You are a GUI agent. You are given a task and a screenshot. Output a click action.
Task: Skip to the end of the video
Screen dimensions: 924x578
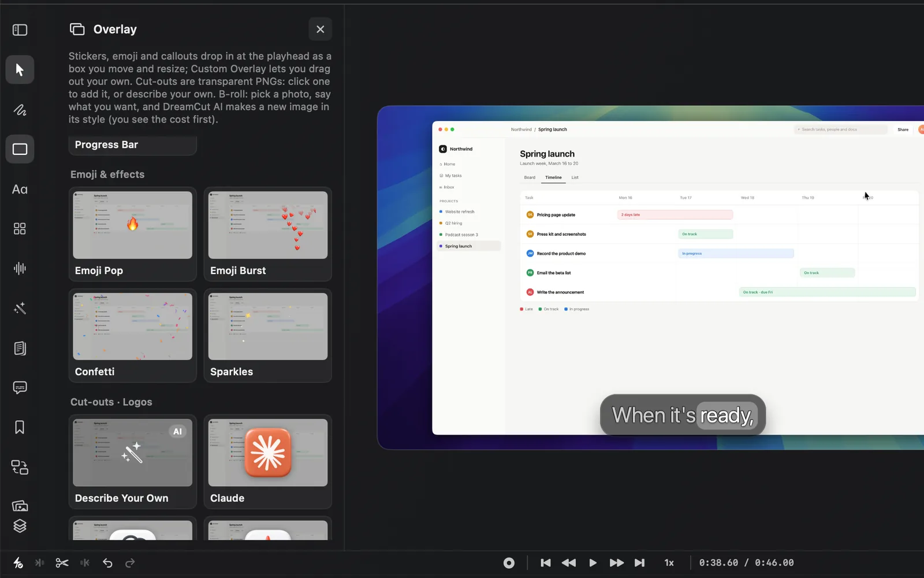pyautogui.click(x=639, y=563)
